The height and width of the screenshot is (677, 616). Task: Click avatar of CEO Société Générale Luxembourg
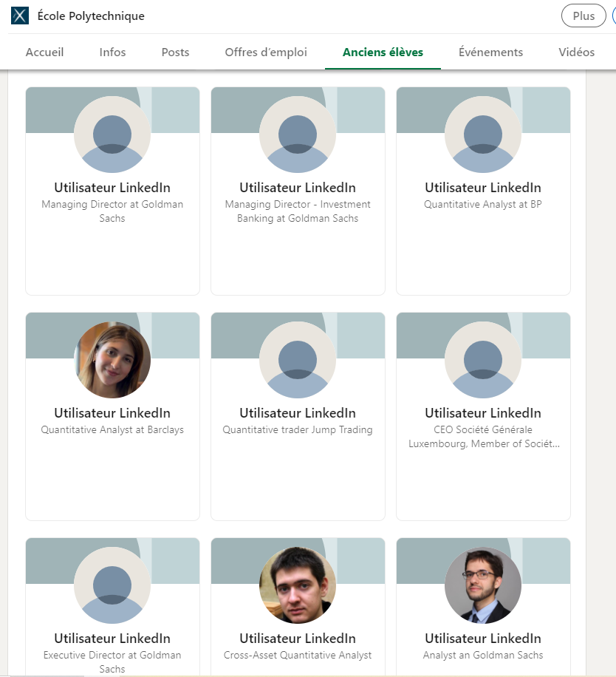(483, 360)
